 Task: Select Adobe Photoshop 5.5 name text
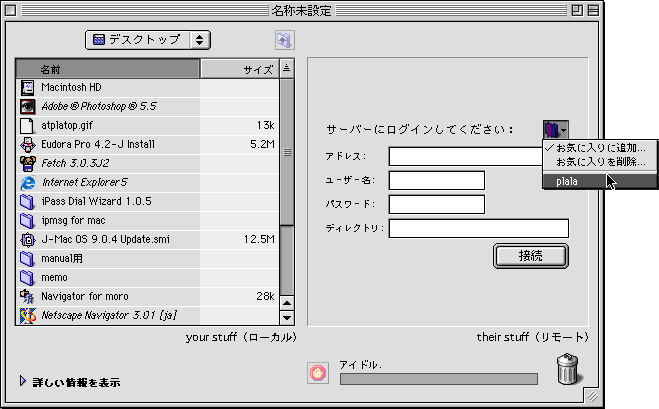[99, 106]
